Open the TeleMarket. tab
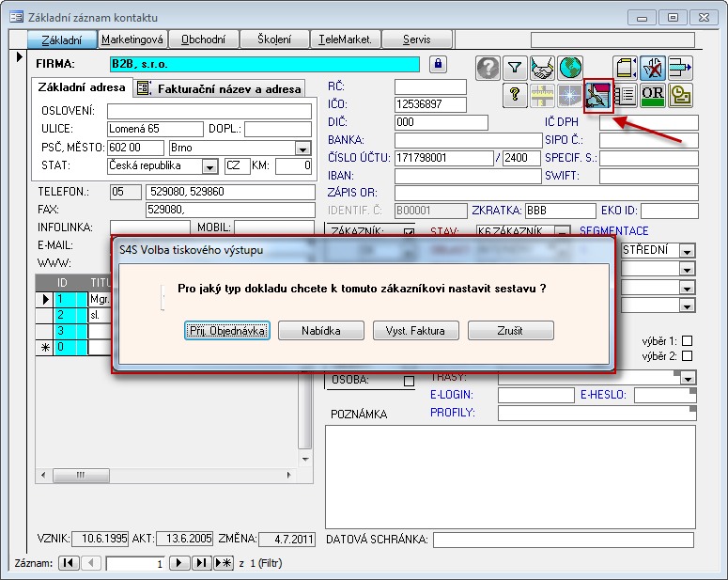 (x=346, y=39)
